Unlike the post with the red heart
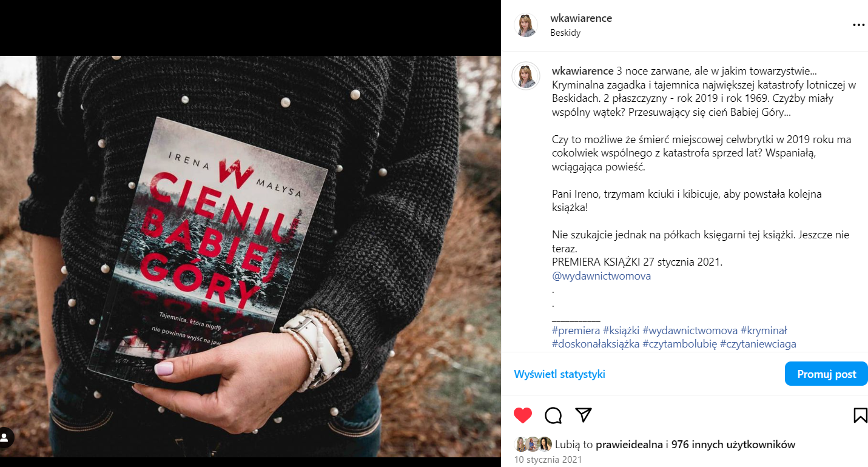This screenshot has height=467, width=868. coord(523,415)
